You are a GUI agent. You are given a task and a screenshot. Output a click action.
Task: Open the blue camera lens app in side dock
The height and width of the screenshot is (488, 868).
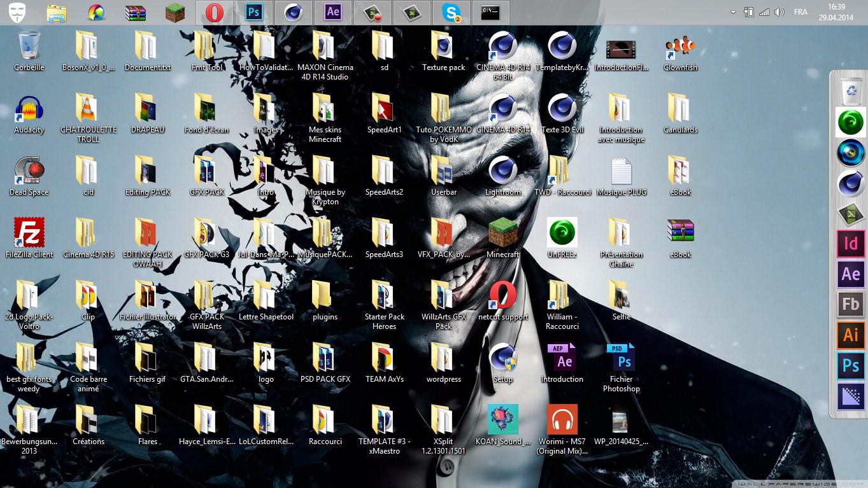(x=851, y=153)
